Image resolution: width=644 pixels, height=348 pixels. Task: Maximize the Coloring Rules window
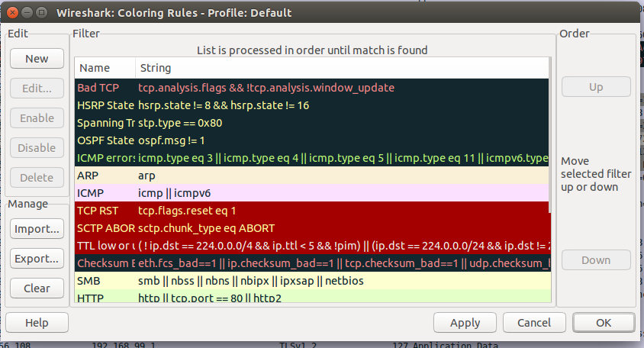pyautogui.click(x=41, y=12)
